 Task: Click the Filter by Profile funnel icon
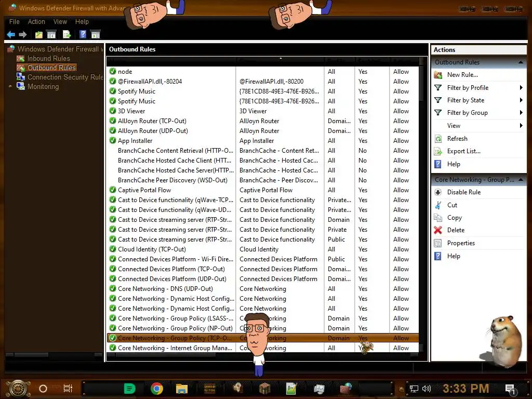438,87
